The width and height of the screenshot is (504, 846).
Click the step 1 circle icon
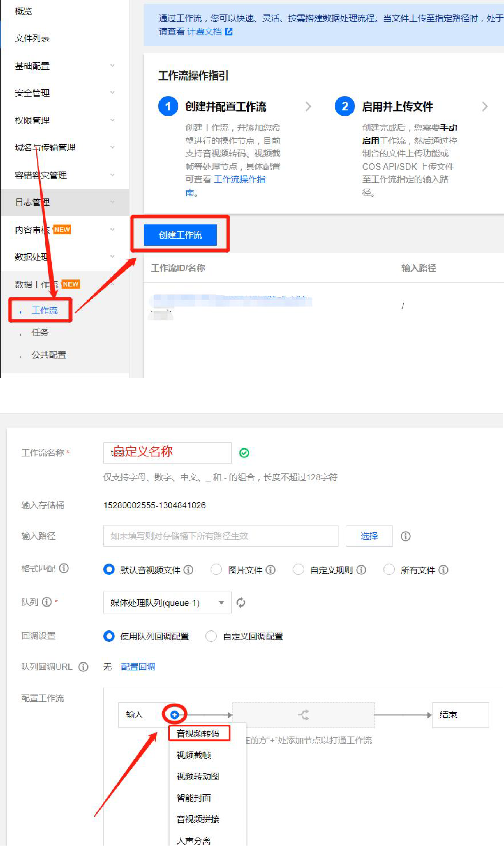pos(168,106)
